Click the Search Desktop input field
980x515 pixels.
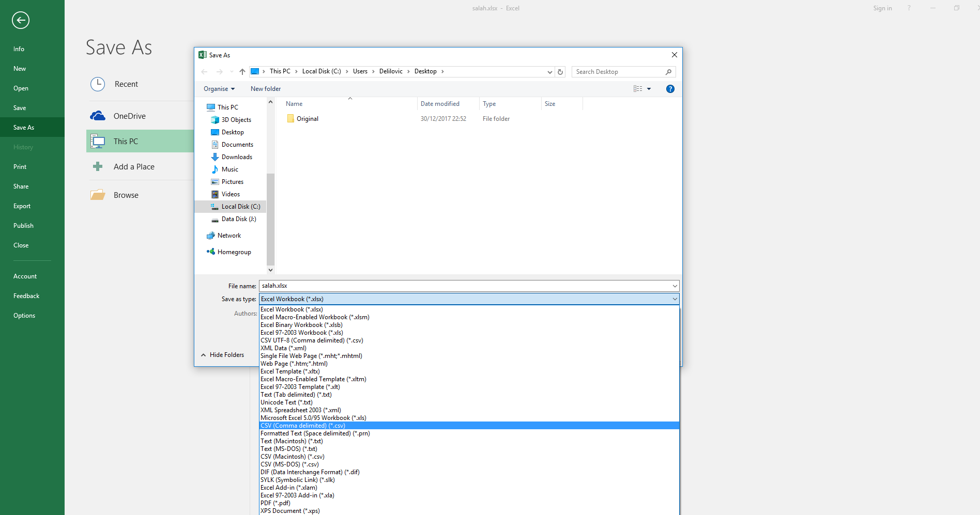(619, 72)
